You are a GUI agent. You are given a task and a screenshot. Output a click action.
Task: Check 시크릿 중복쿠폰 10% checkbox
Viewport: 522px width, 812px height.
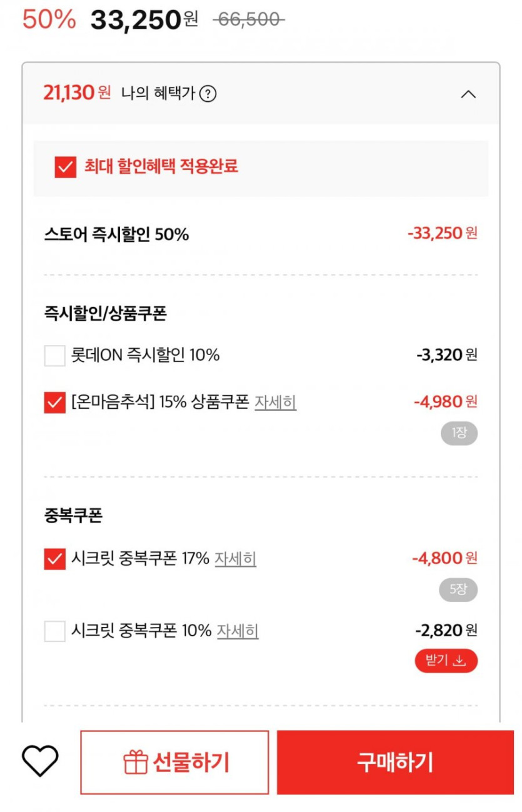(55, 631)
